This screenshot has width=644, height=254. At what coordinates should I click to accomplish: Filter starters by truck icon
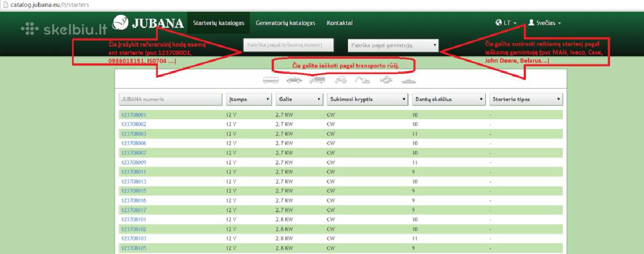coord(317,81)
